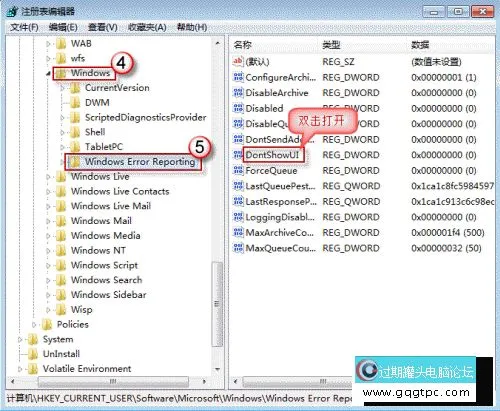Expand the Policies key
The height and width of the screenshot is (411, 500).
[x=34, y=325]
